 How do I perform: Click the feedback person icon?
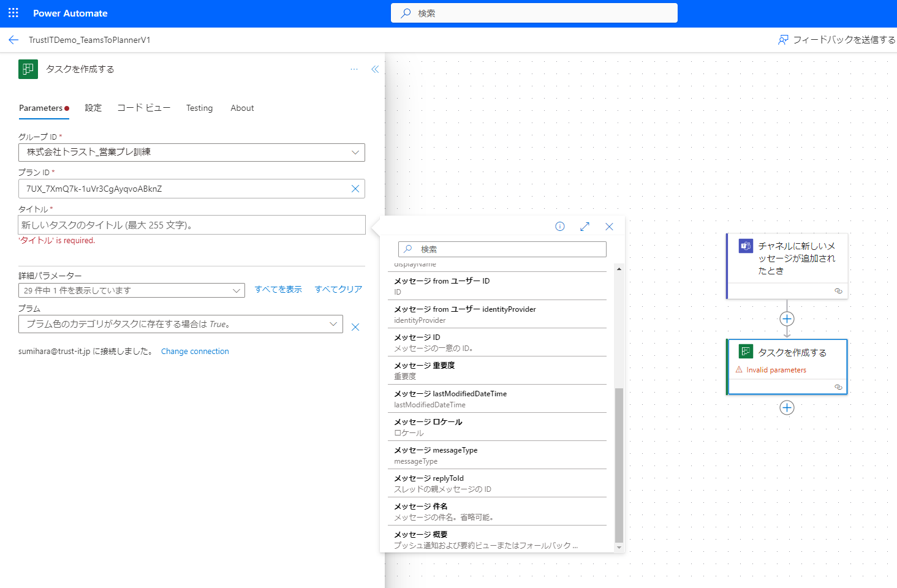pos(783,40)
